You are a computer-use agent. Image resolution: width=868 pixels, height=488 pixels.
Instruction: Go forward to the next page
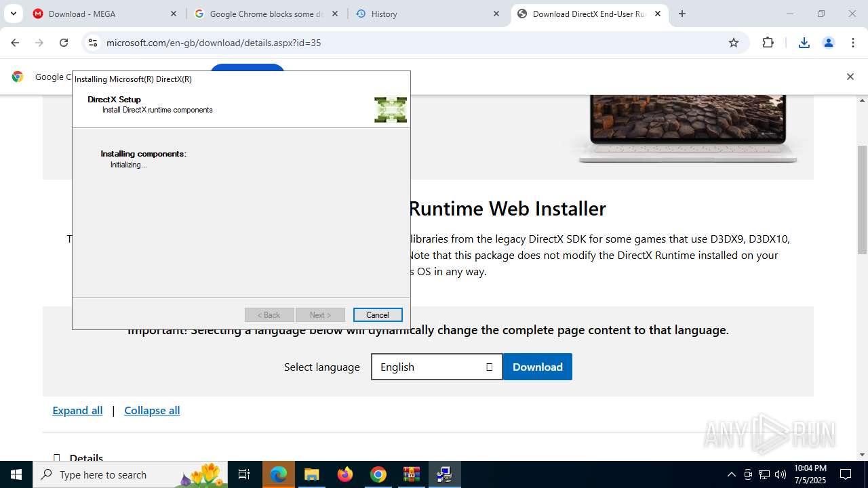(x=39, y=43)
